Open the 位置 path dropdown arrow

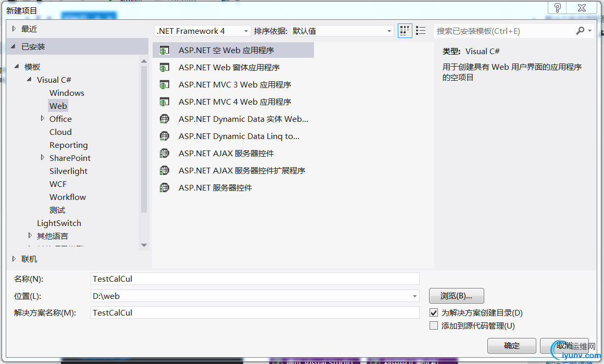click(x=414, y=296)
